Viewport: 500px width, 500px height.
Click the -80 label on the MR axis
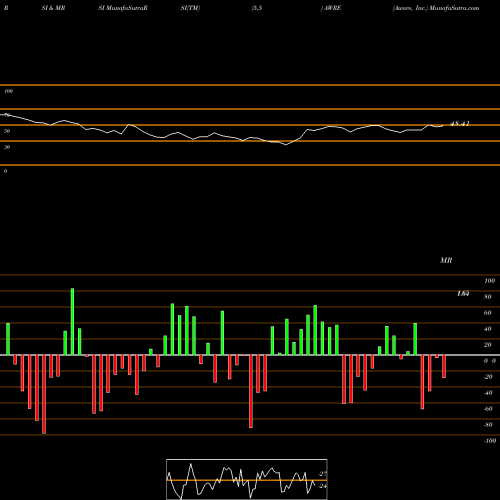(488, 425)
